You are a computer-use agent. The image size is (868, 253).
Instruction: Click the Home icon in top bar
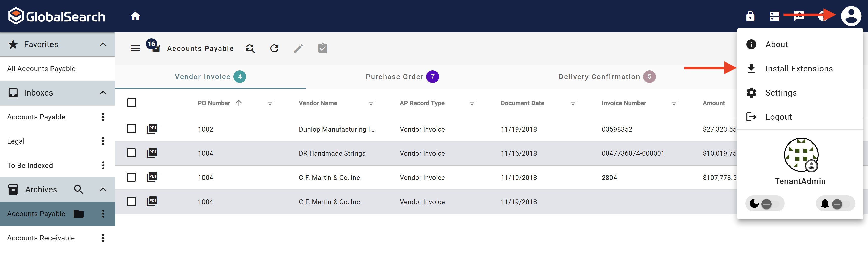click(x=135, y=16)
